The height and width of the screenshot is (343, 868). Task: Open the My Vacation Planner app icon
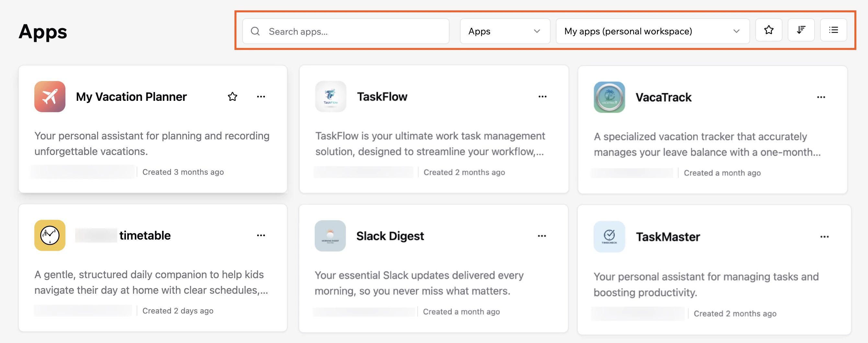point(50,97)
